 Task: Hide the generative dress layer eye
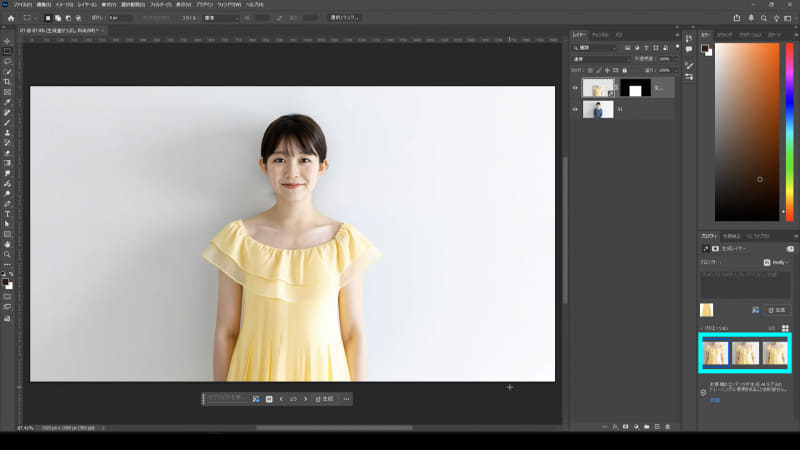pyautogui.click(x=575, y=88)
